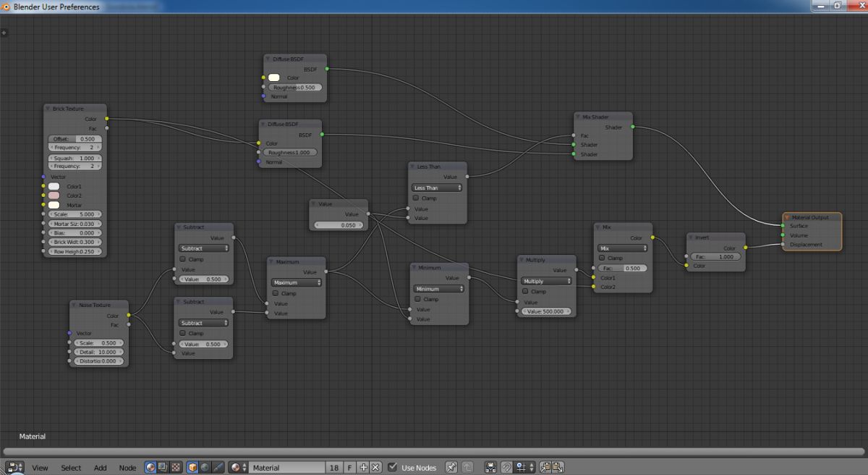Paste nodes from clipboard icon
This screenshot has height=475, width=868.
558,468
